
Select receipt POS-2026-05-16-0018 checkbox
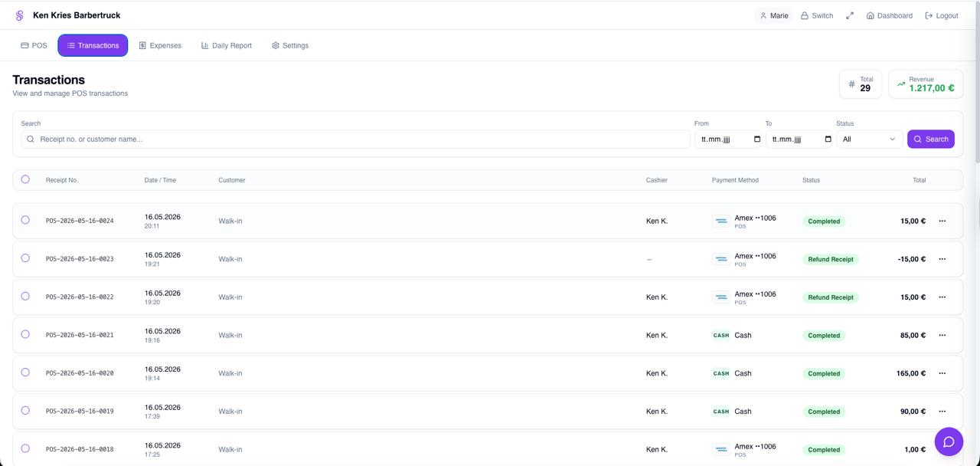click(25, 448)
